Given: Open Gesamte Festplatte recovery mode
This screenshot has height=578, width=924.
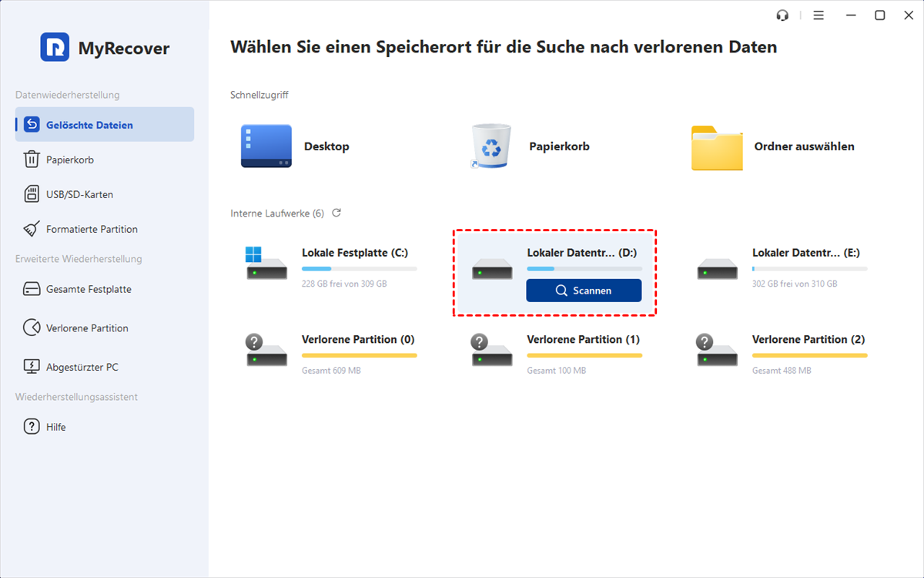Looking at the screenshot, I should 89,289.
